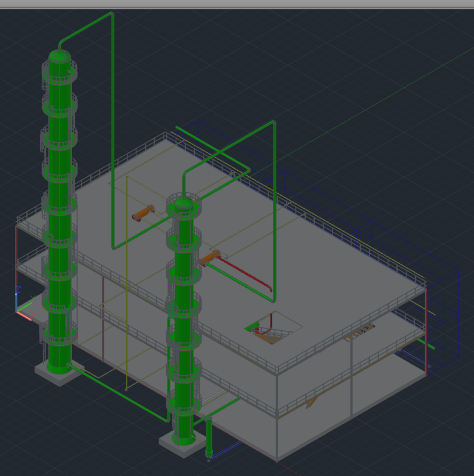Select concrete foundation under the shorter column
The image size is (474, 476).
coord(182,445)
